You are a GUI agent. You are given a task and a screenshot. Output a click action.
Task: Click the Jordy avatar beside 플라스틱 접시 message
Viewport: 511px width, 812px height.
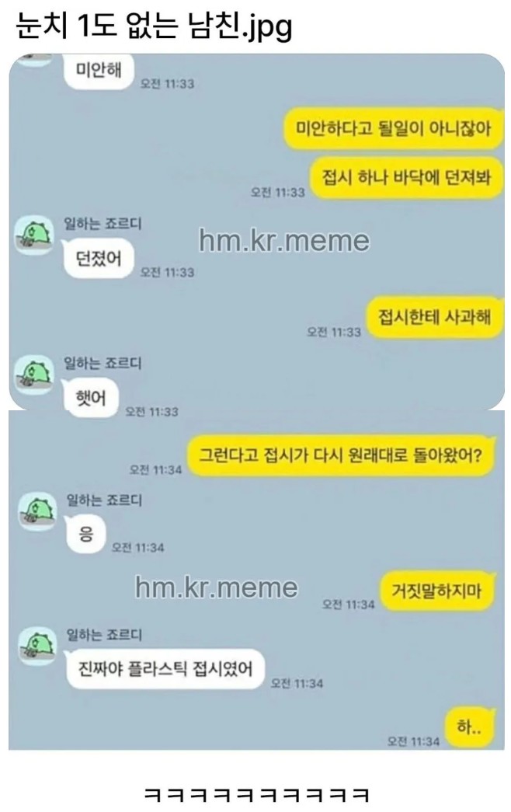(x=36, y=646)
